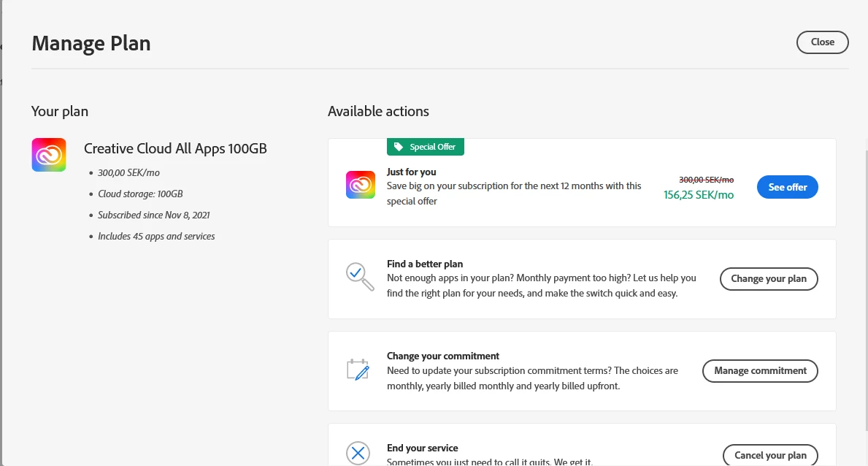The image size is (868, 466).
Task: Click the Manage commitment button
Action: pyautogui.click(x=760, y=370)
